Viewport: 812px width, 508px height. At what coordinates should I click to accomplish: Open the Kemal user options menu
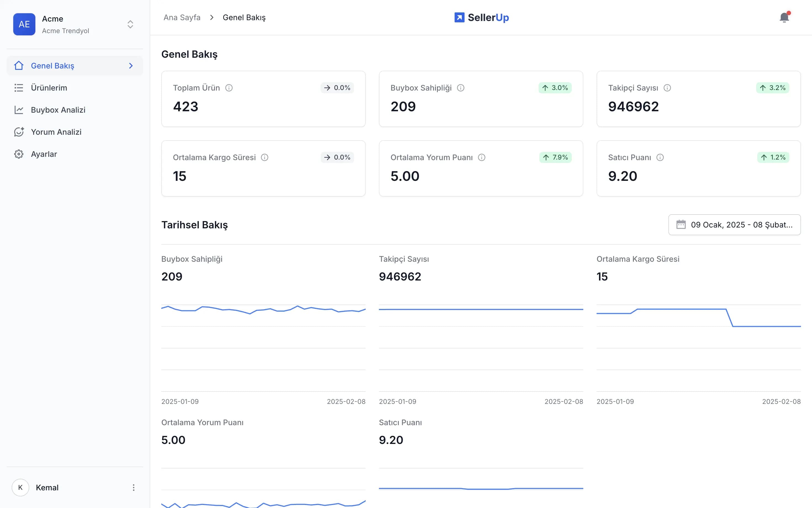pos(133,487)
